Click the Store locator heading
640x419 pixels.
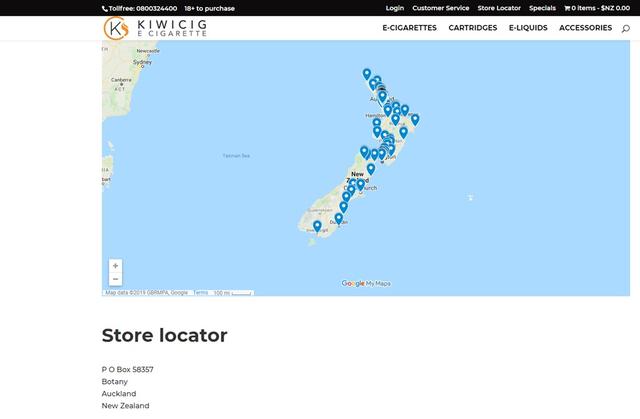point(164,335)
